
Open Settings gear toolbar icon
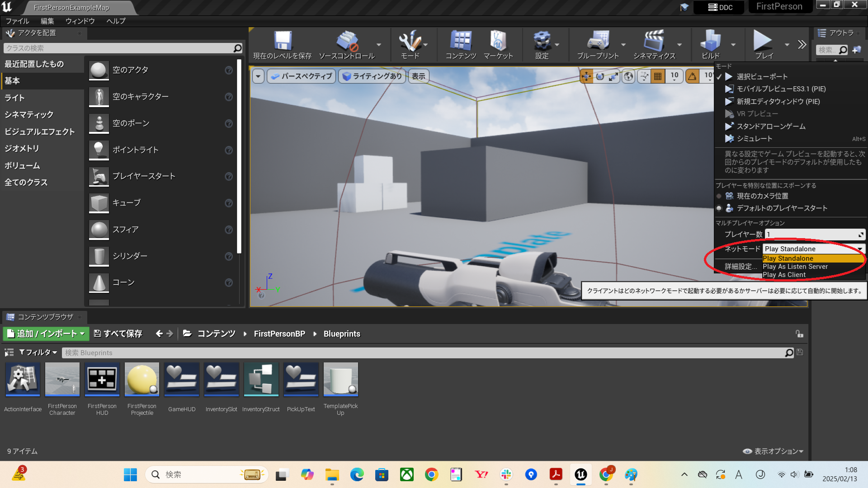(x=542, y=41)
